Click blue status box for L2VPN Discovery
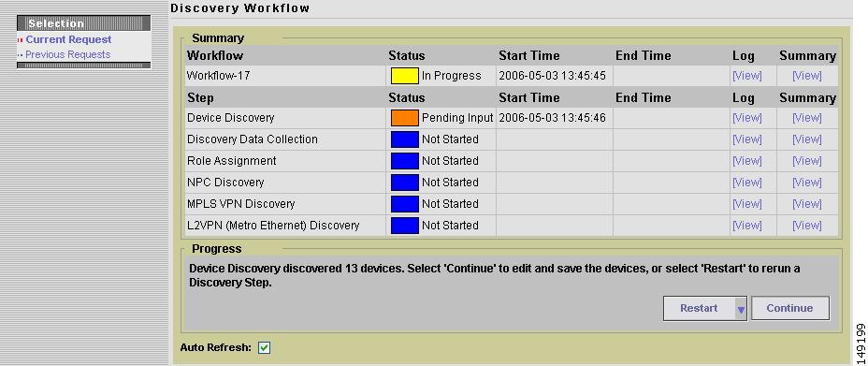The image size is (868, 366). [x=405, y=226]
